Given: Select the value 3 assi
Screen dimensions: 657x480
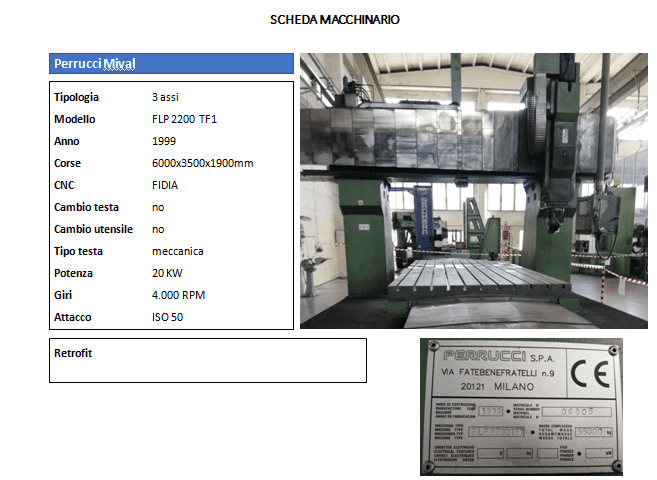Looking at the screenshot, I should click(165, 97).
